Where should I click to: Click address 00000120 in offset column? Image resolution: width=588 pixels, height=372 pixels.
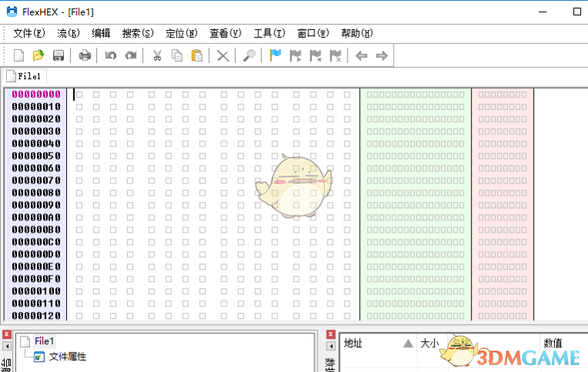tap(36, 316)
